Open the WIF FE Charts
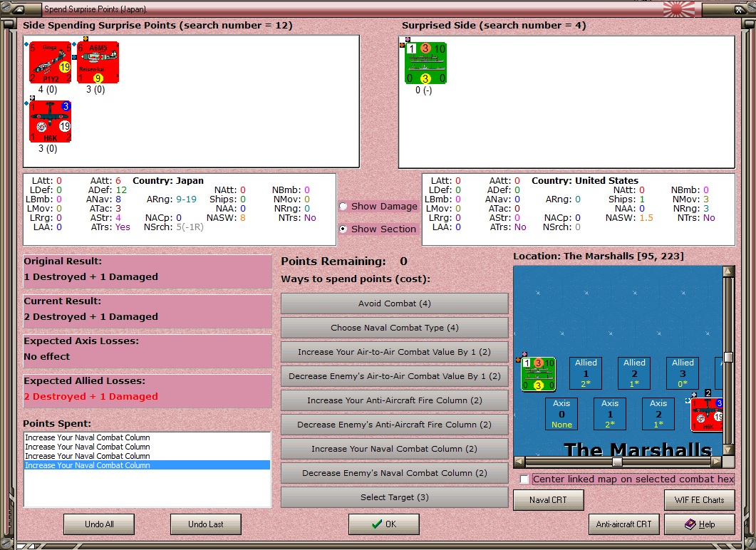Image resolution: width=756 pixels, height=550 pixels. [x=700, y=500]
